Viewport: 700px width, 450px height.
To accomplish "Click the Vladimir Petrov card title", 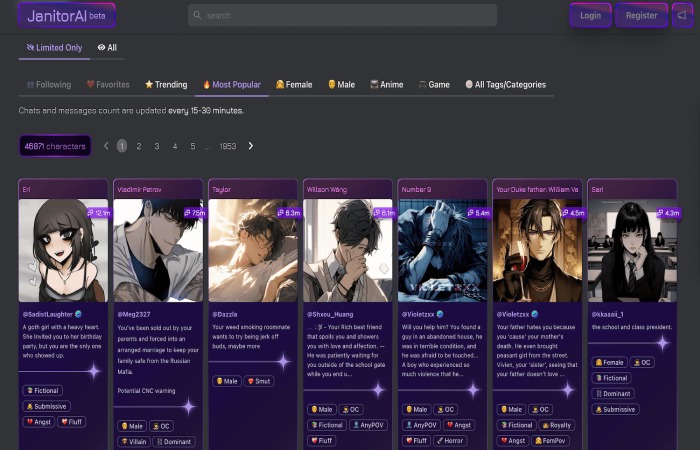I will click(x=139, y=189).
